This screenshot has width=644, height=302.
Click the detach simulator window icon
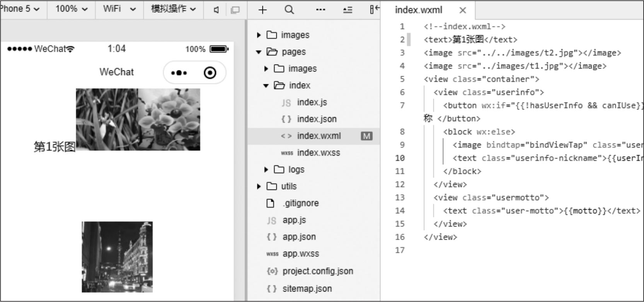tap(235, 10)
